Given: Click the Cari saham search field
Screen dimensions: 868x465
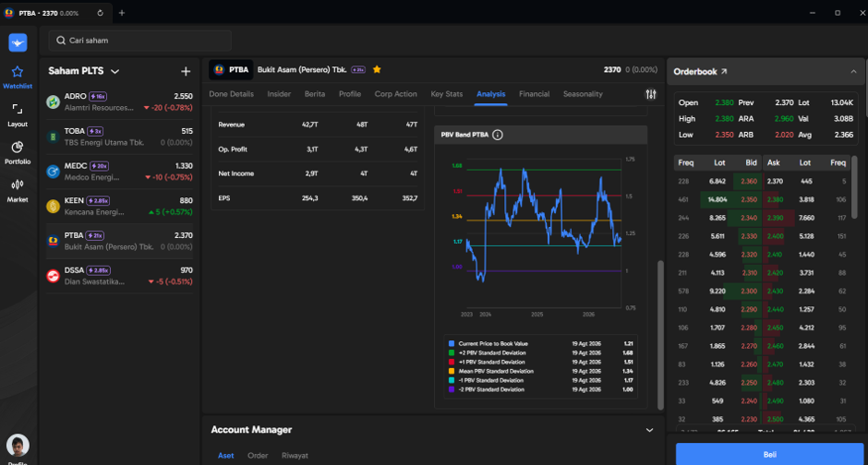Looking at the screenshot, I should pos(140,41).
